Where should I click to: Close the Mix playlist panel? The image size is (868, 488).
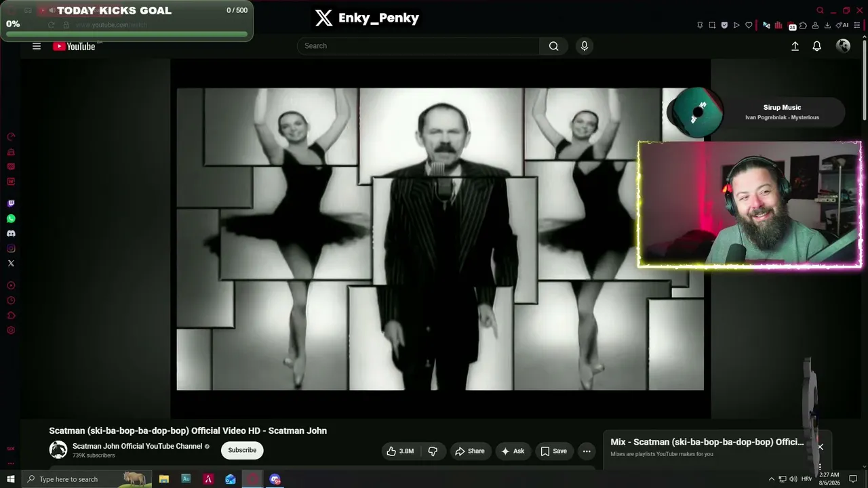tap(821, 447)
